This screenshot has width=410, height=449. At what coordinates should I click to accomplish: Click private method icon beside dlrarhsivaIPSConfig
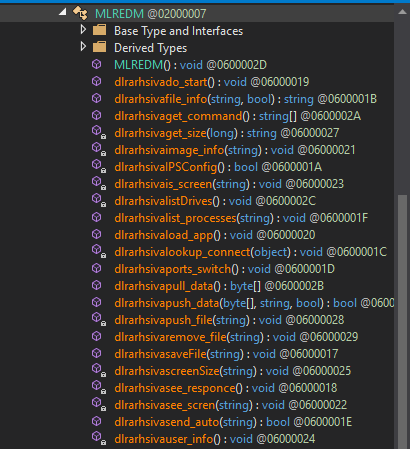[99, 167]
